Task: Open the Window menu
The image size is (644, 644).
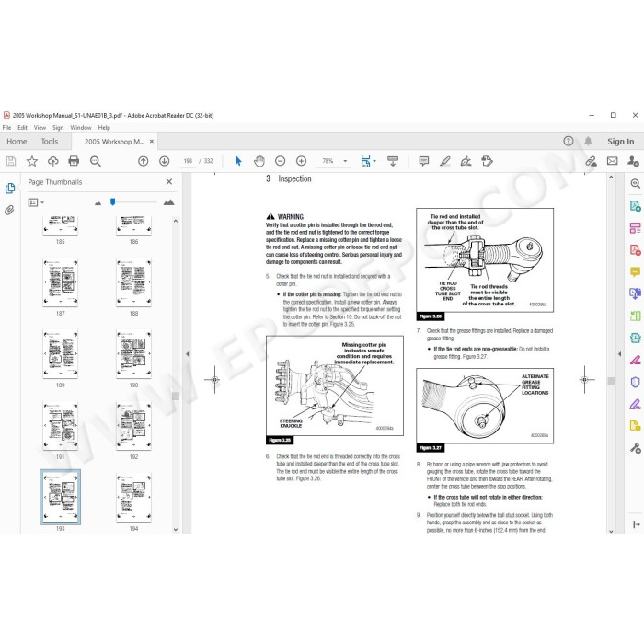Action: [x=81, y=128]
